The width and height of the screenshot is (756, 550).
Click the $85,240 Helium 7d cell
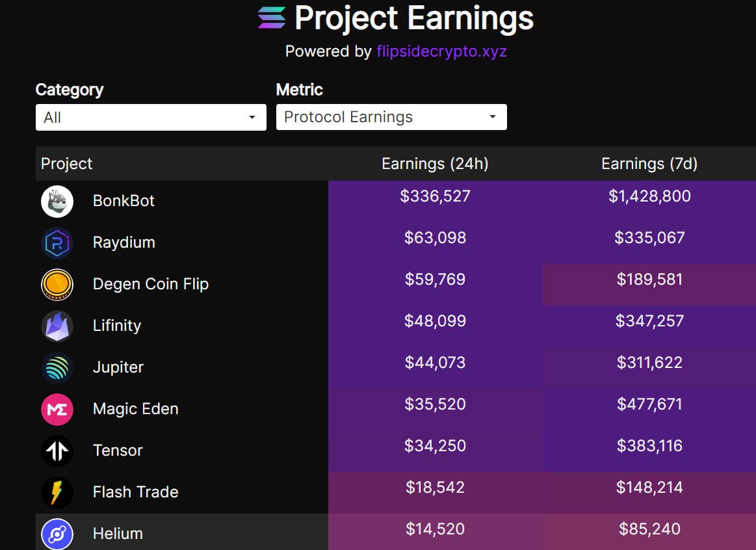[x=649, y=532]
